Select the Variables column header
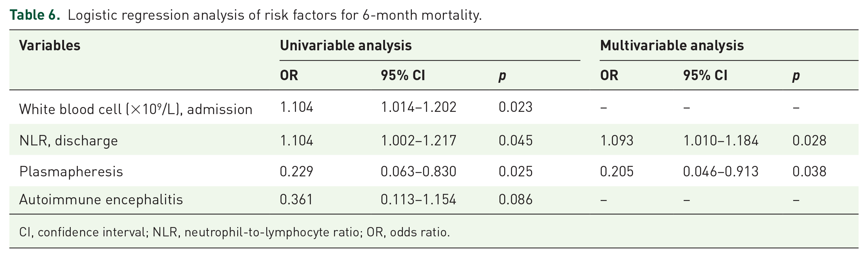The image size is (868, 258). click(x=50, y=45)
